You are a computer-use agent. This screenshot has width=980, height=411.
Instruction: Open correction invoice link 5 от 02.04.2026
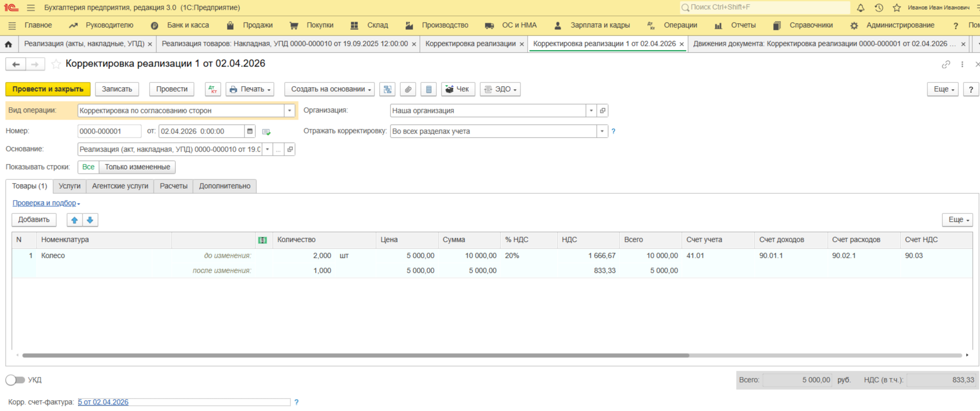(x=103, y=402)
